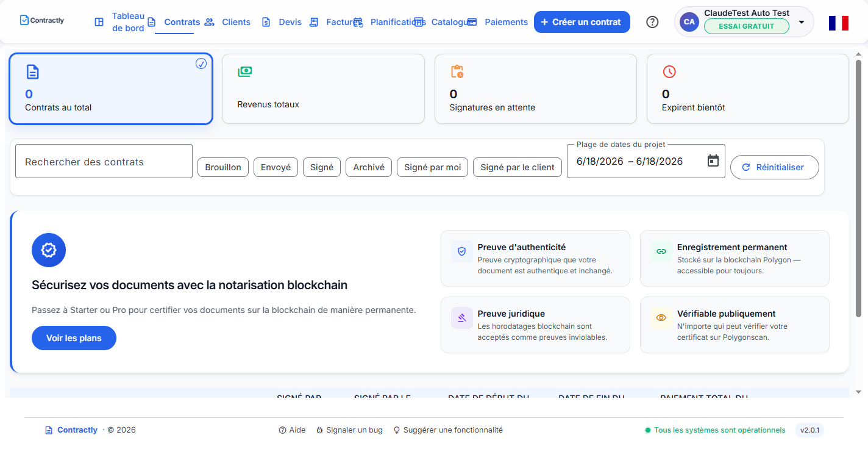Open the Tableau de bord tab
Image resolution: width=868 pixels, height=457 pixels.
pos(128,22)
